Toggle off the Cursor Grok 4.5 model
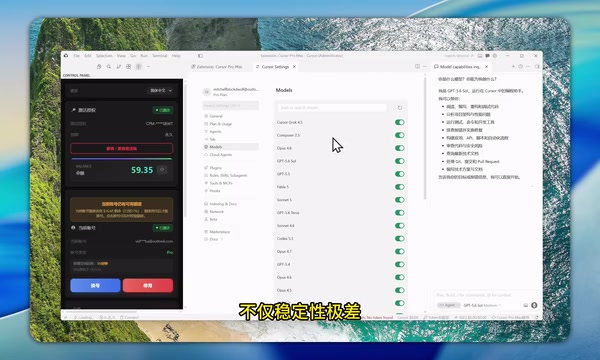Screen dimensions: 600x360 (x=399, y=122)
